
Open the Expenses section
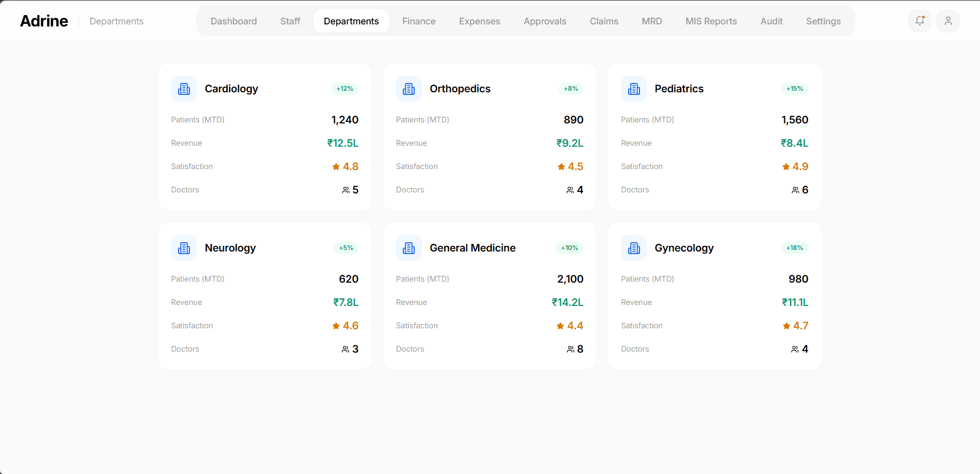click(x=479, y=21)
